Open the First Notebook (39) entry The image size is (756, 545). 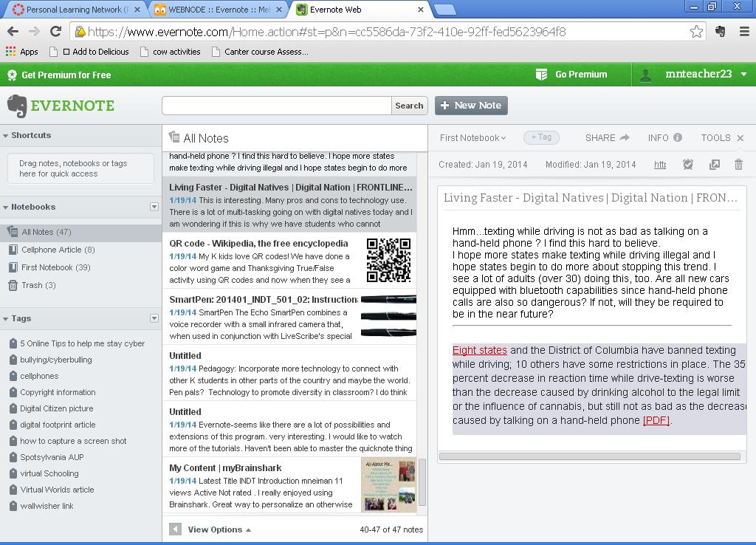pos(56,267)
